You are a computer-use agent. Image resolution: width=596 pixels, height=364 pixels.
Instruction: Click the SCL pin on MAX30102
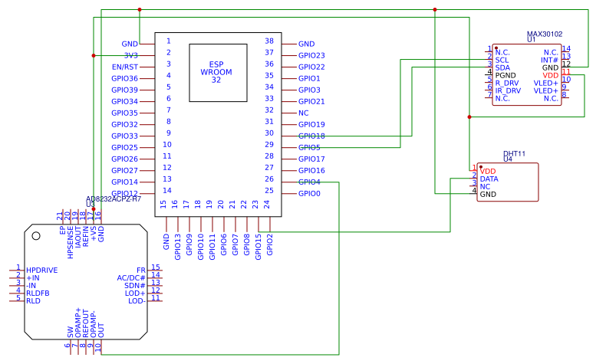[x=502, y=60]
